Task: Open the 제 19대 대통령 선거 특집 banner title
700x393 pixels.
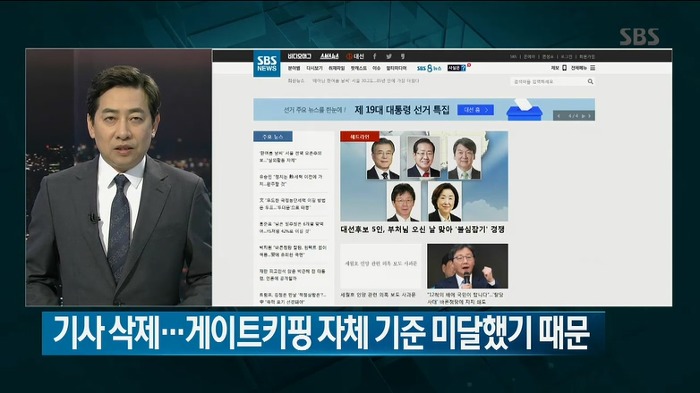Action: click(x=402, y=110)
